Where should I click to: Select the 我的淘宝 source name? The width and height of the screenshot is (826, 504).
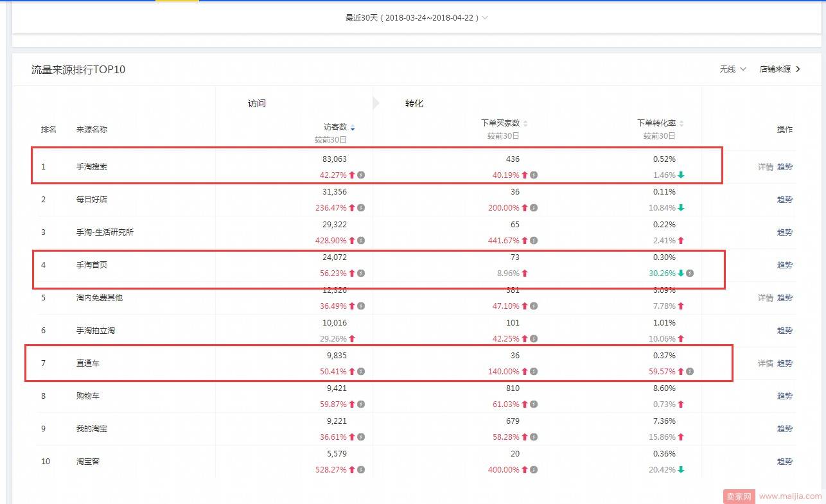coord(92,429)
